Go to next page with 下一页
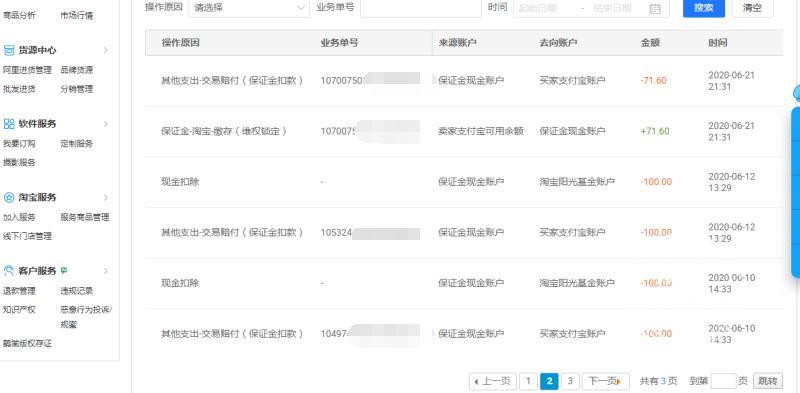800x393 pixels. click(606, 381)
